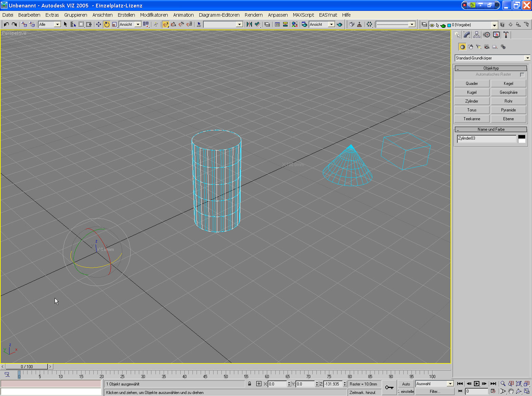This screenshot has height=396, width=532.
Task: Select the Cameras category icon
Action: [487, 47]
